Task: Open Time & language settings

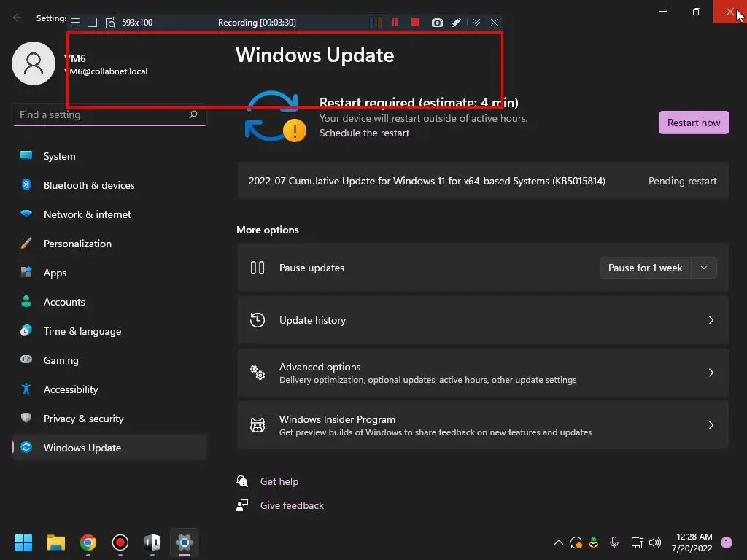Action: tap(109, 331)
